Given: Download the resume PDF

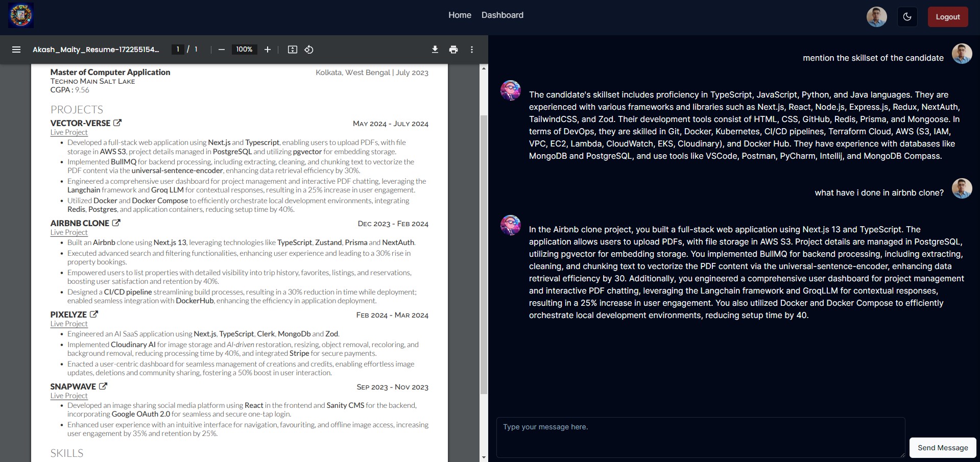Looking at the screenshot, I should point(435,50).
